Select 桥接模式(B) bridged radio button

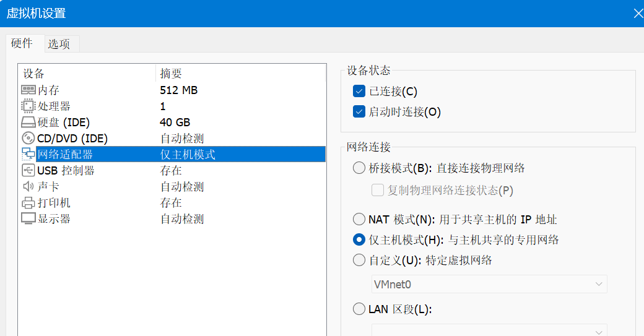[359, 168]
